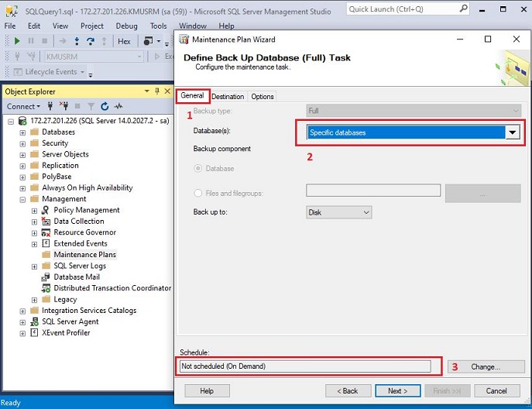
Task: Pin the Object Explorer panel
Action: point(157,91)
